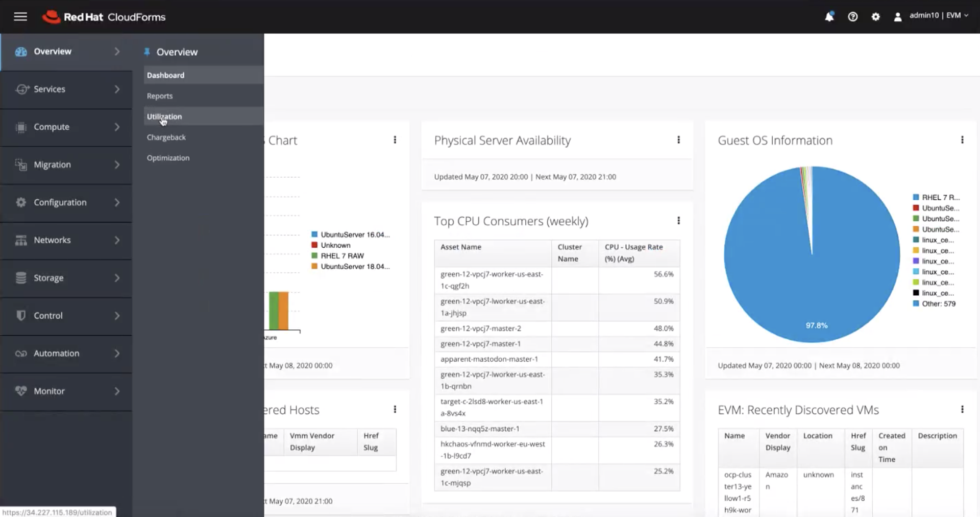Expand the Services menu chevron
The height and width of the screenshot is (517, 980).
coord(117,89)
